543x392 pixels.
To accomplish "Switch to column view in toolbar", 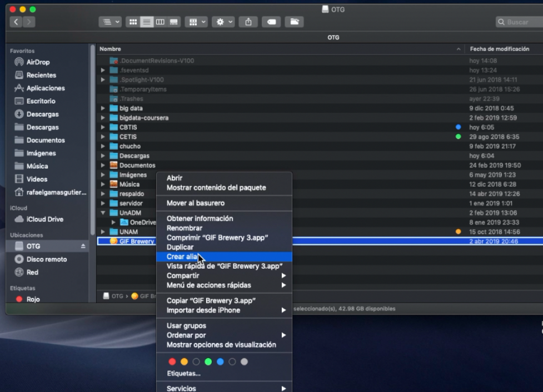I will coord(161,22).
